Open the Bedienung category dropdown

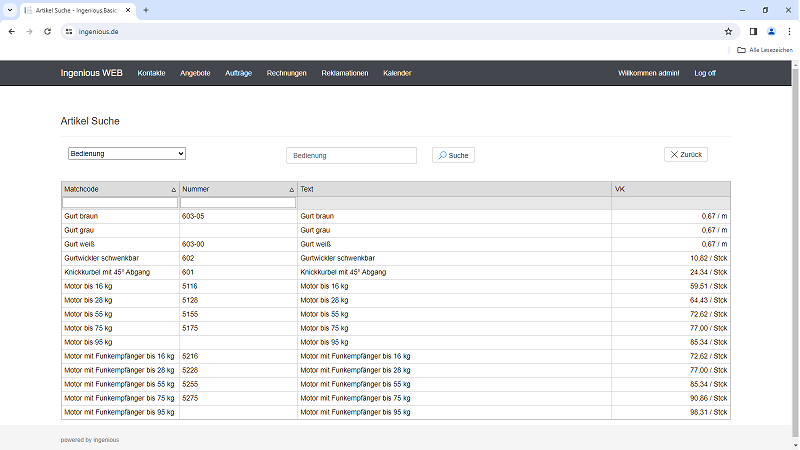tap(127, 154)
